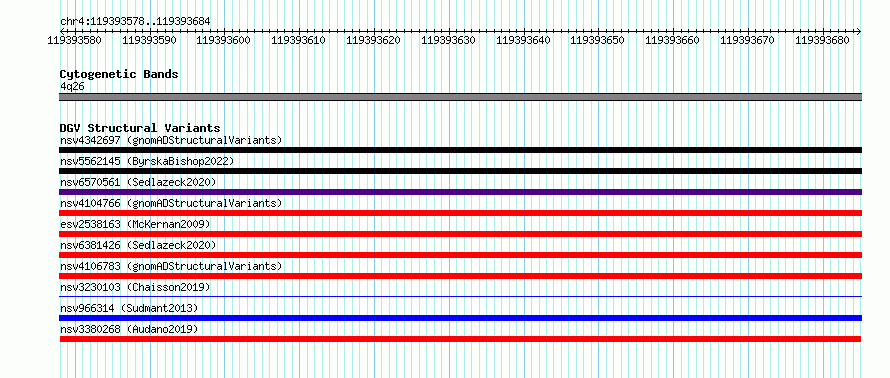Click the purple bar for nsv6570561

pos(460,192)
